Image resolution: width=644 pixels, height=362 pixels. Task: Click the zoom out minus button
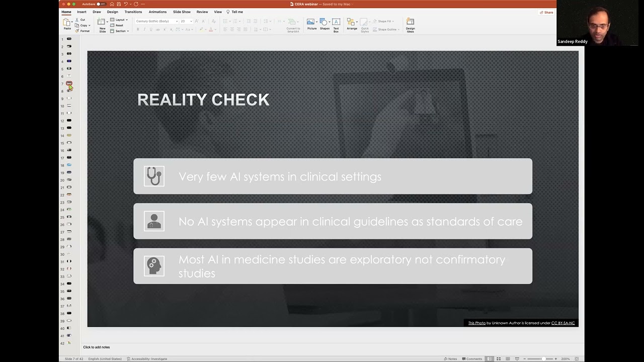coord(525,359)
